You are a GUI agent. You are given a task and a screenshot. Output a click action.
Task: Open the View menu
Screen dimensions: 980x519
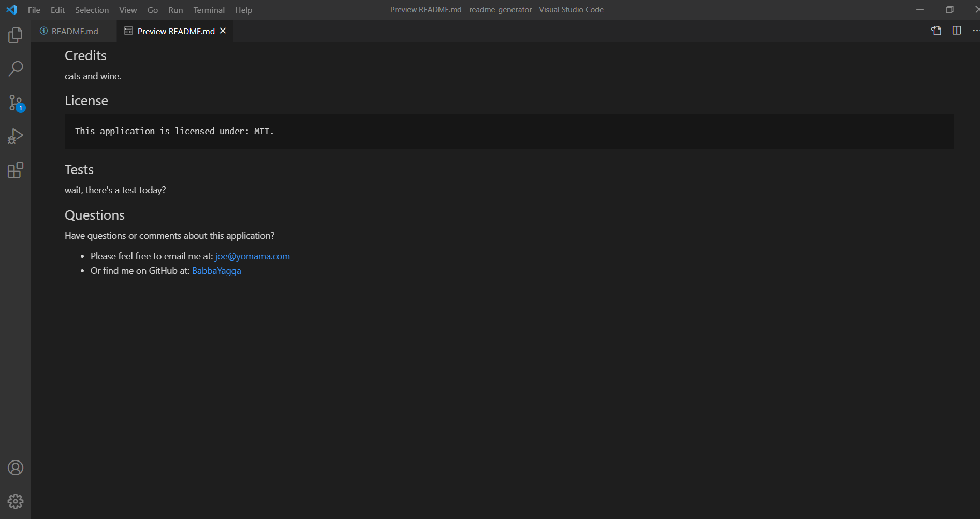(x=127, y=9)
